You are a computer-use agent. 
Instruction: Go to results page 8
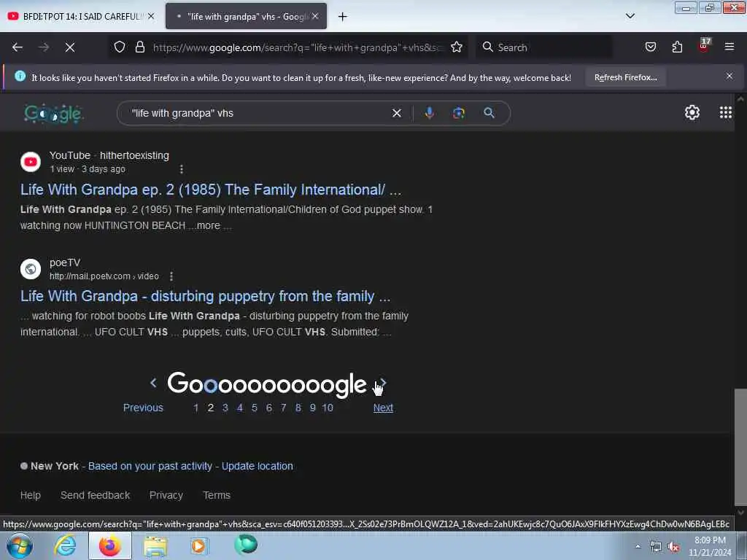(x=298, y=408)
